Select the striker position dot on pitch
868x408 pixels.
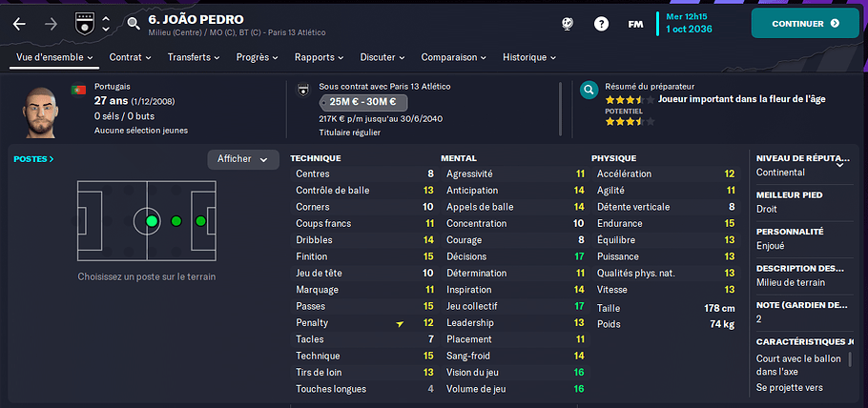click(x=200, y=221)
